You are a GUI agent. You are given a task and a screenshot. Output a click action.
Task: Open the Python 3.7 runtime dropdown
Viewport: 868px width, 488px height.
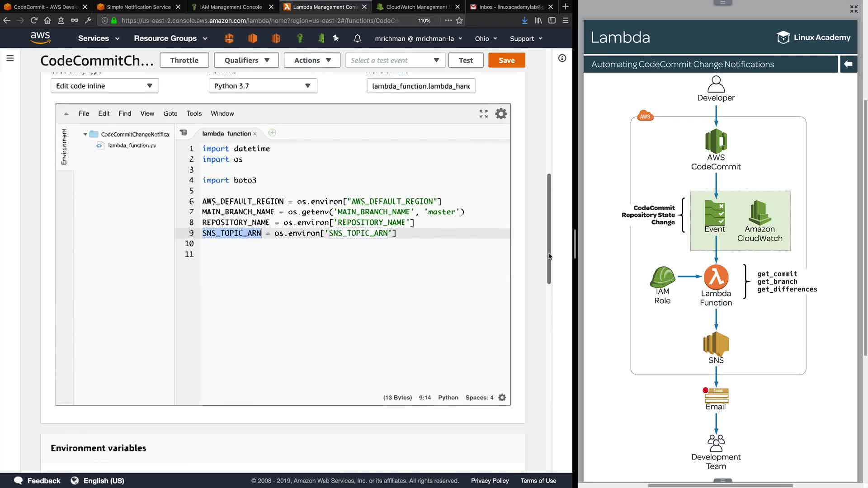coord(263,86)
